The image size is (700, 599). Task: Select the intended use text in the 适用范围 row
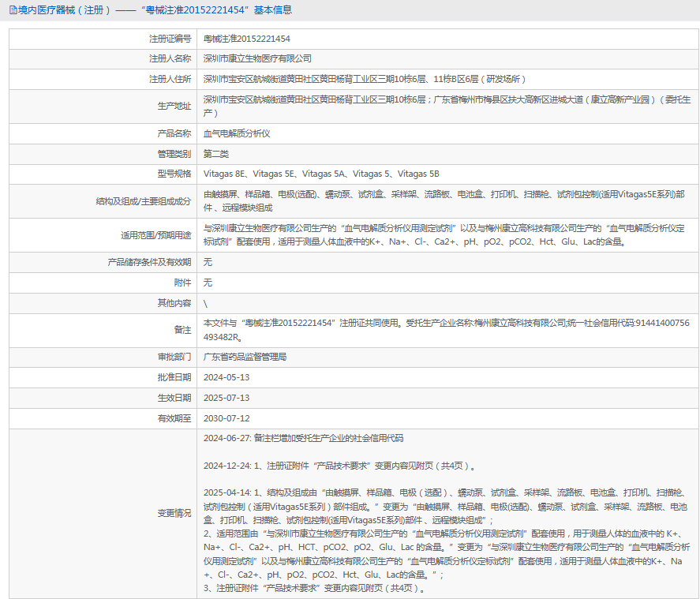point(444,234)
